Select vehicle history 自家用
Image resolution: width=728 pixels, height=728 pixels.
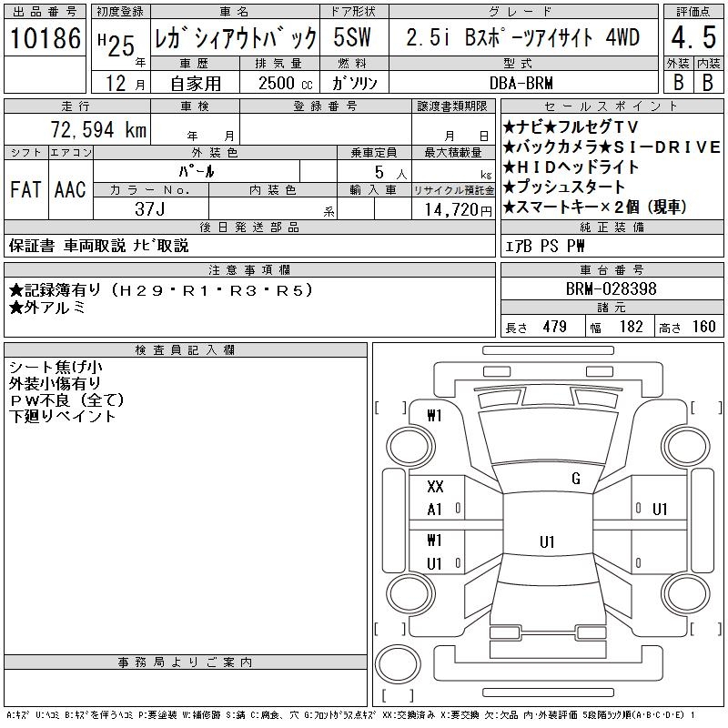tap(196, 84)
